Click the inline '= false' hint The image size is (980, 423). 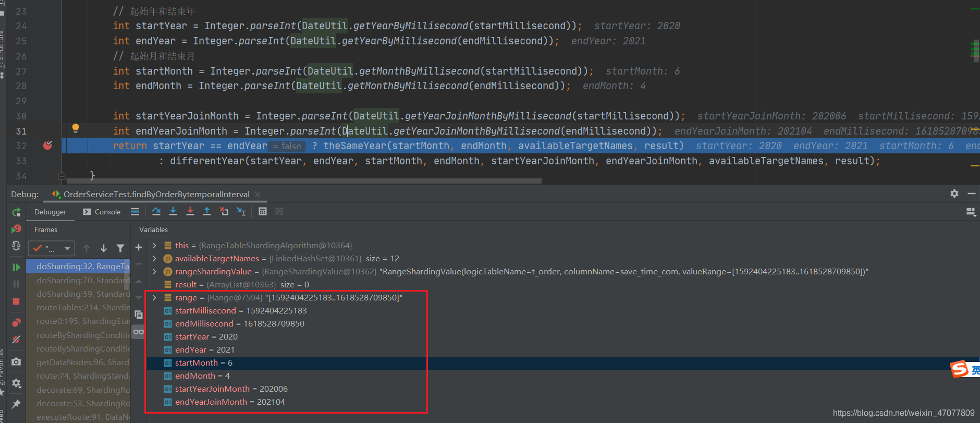(287, 146)
